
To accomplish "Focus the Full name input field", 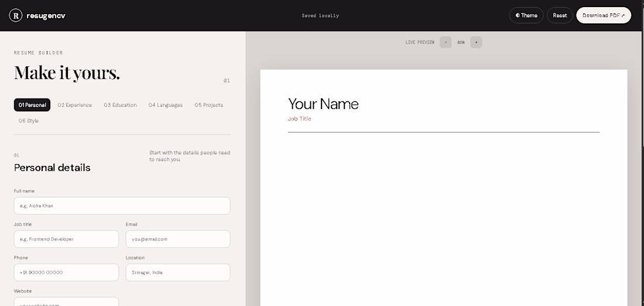I will 122,206.
